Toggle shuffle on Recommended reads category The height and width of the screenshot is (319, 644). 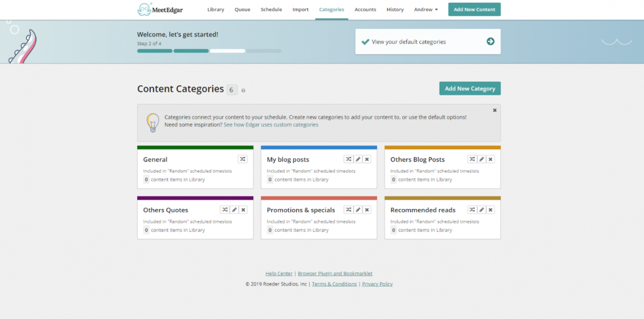tap(472, 210)
